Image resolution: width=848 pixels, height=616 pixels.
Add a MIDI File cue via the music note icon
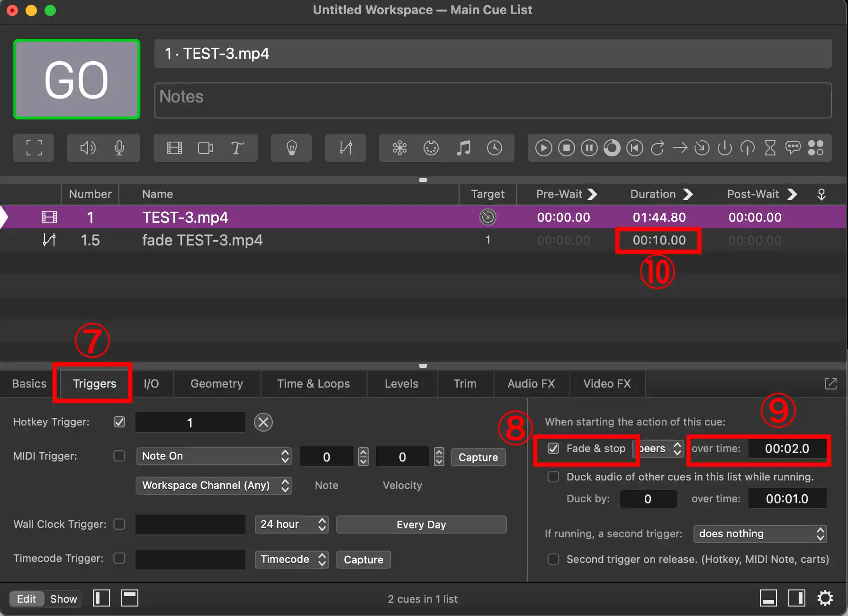tap(463, 148)
